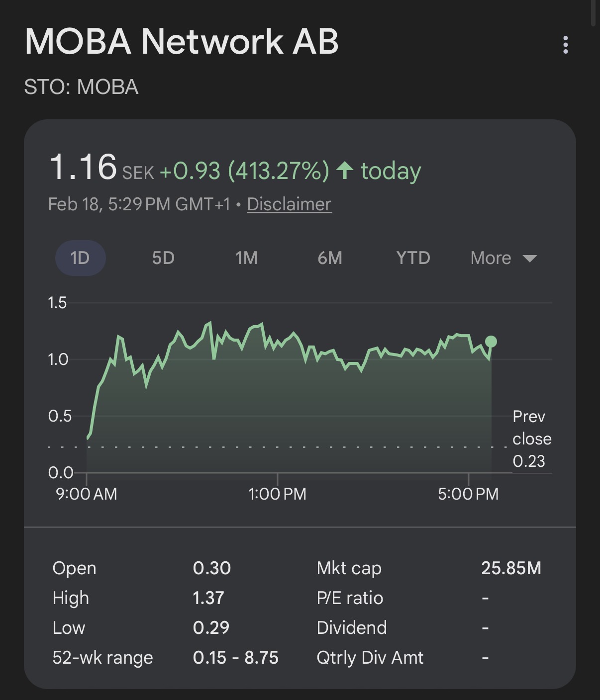Select the 6M time range
The image size is (600, 700).
coord(330,258)
